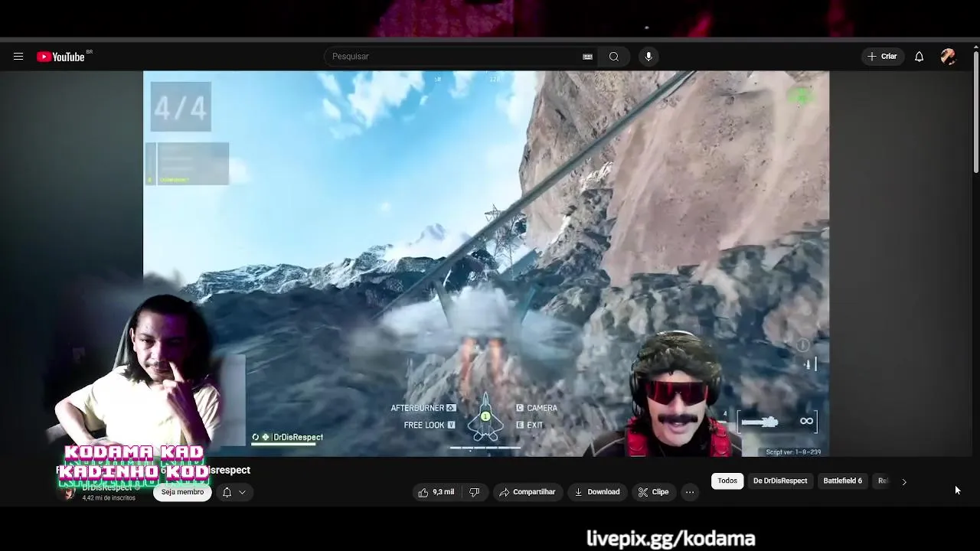
Task: Expand the notification preferences chevron
Action: point(242,492)
